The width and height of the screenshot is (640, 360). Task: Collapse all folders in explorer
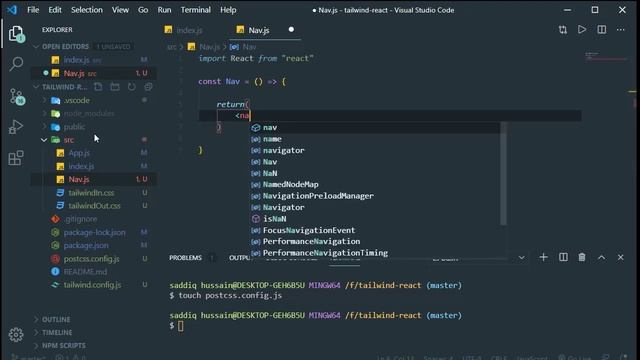(x=149, y=87)
